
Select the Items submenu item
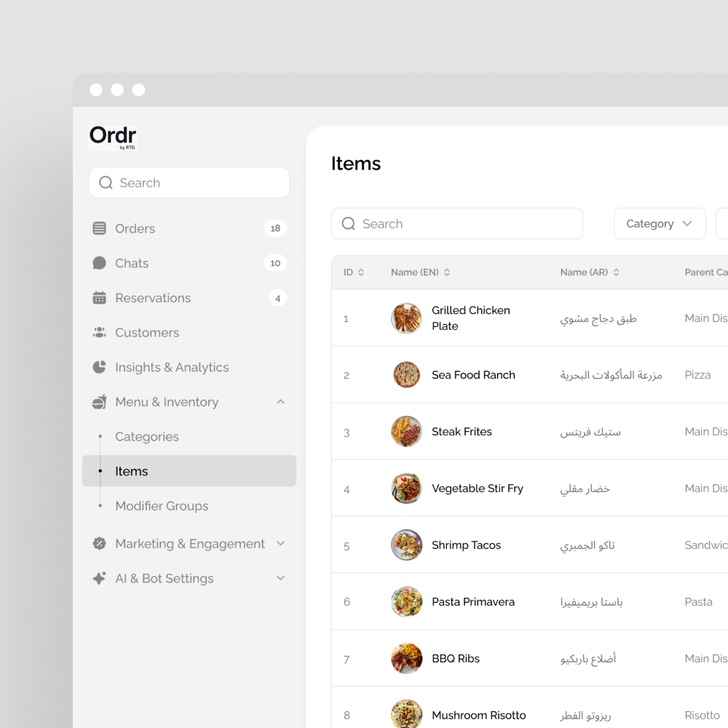[189, 471]
